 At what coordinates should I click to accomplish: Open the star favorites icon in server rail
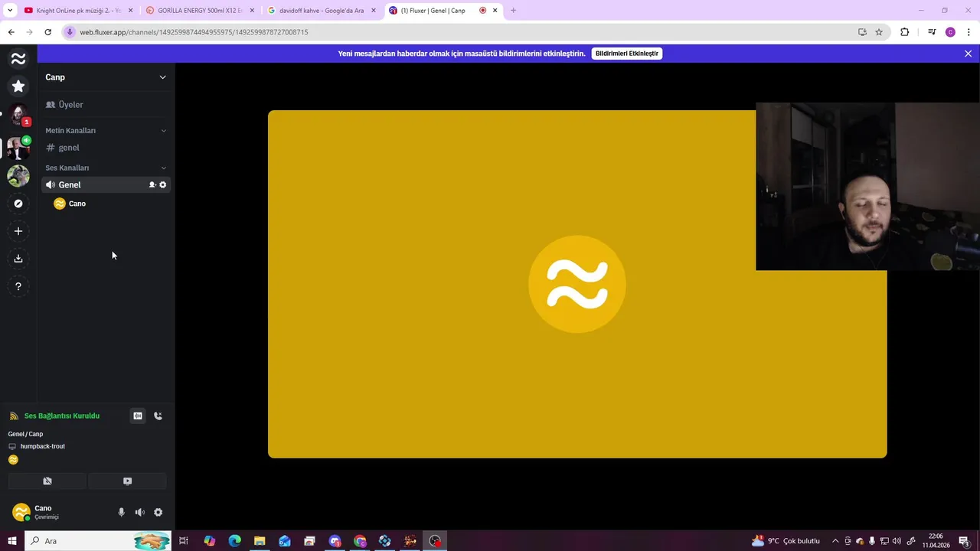coord(18,86)
